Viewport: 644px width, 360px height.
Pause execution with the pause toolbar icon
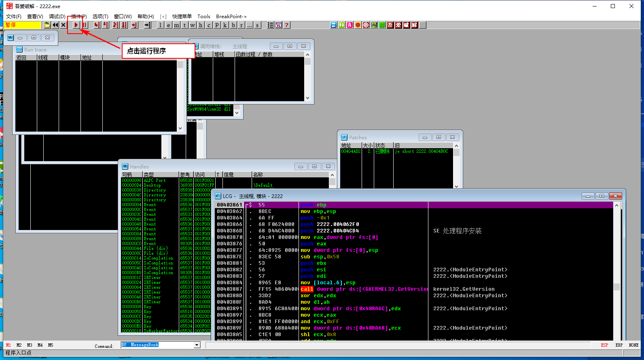coord(85,25)
